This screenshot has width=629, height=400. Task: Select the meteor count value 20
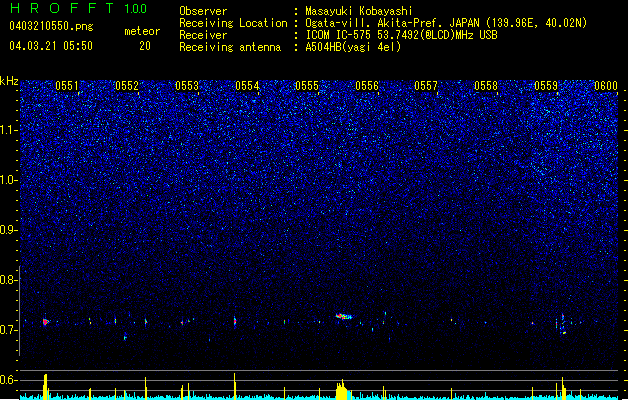(x=145, y=46)
